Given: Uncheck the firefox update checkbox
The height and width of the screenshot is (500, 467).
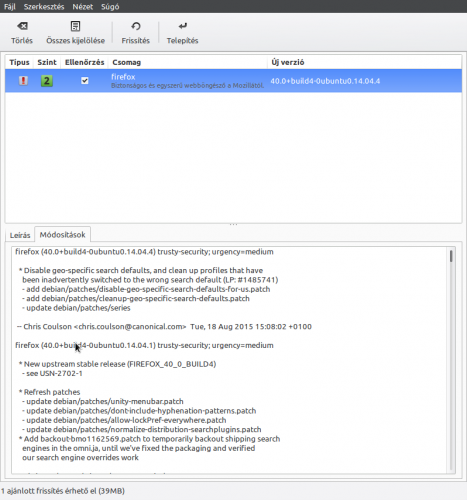Looking at the screenshot, I should 85,81.
